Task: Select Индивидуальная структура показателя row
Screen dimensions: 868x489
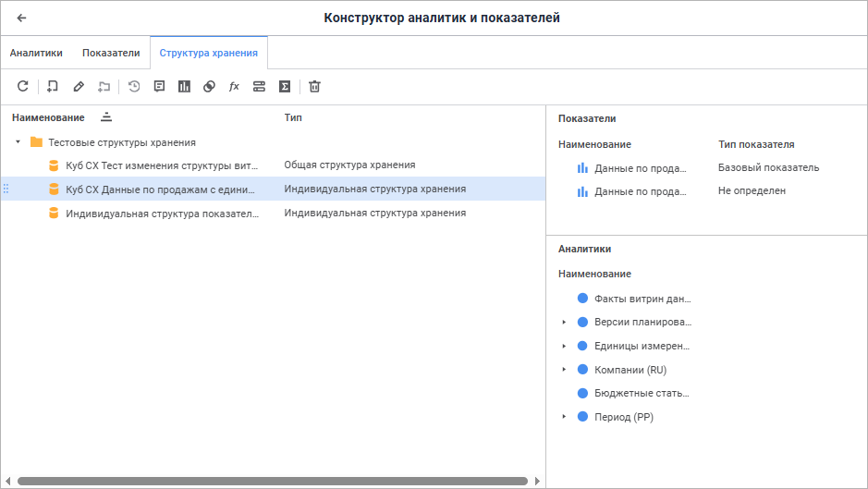Action: pos(162,213)
